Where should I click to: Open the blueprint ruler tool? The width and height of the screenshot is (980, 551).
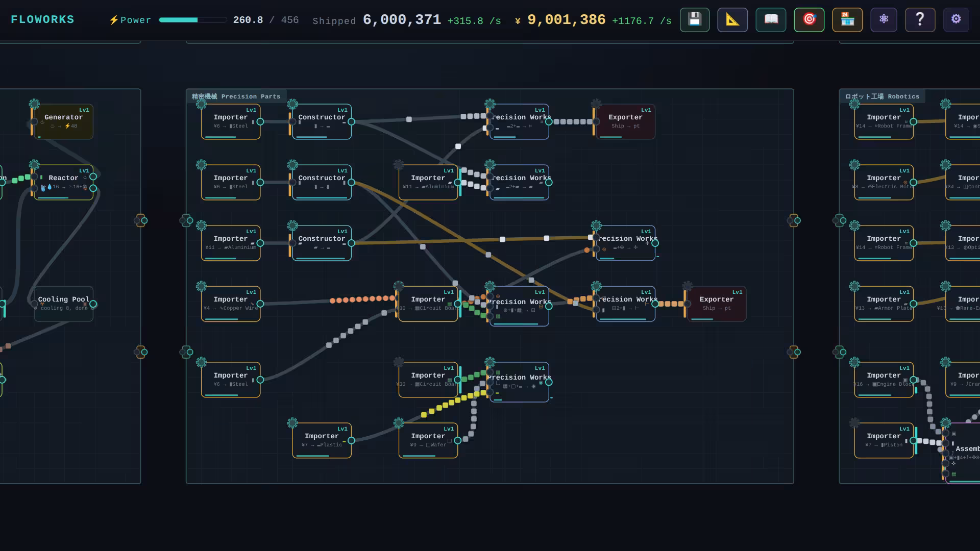(x=732, y=20)
